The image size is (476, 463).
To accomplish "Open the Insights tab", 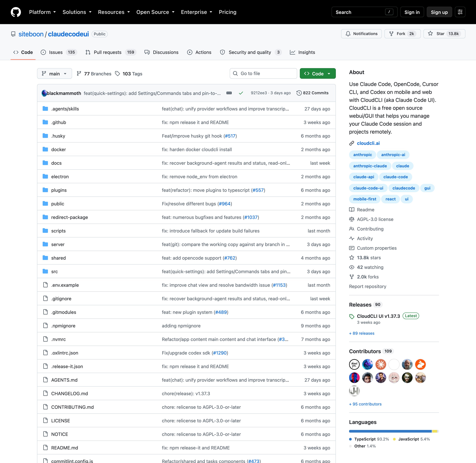I will point(302,52).
